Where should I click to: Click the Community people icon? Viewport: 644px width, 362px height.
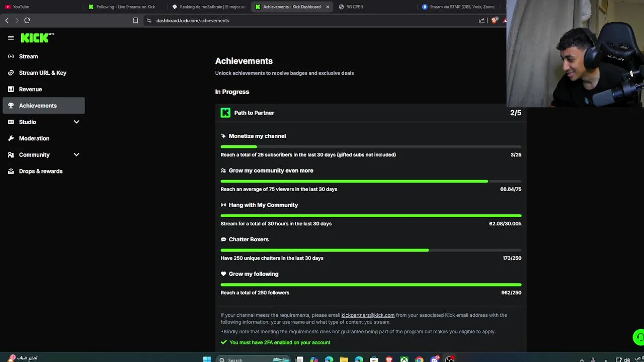(11, 155)
